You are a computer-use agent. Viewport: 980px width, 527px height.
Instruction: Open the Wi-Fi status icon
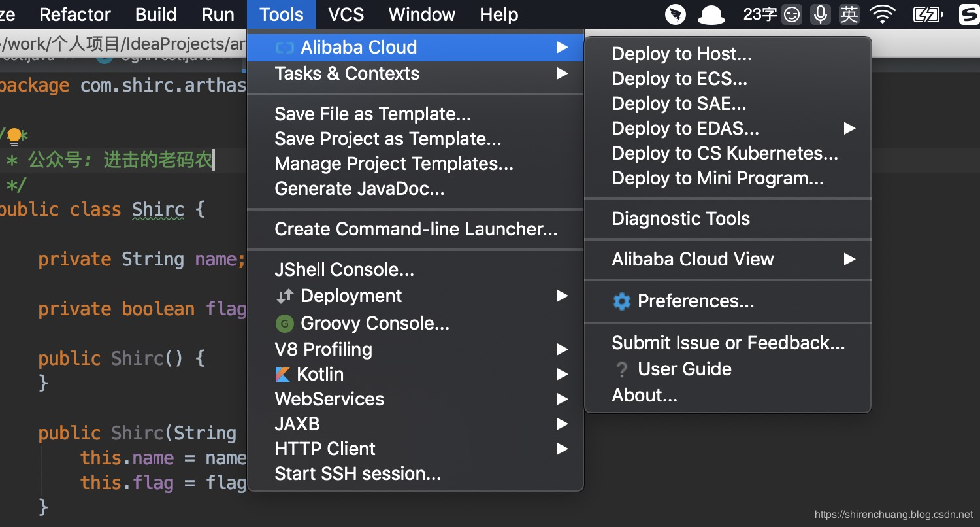tap(883, 14)
